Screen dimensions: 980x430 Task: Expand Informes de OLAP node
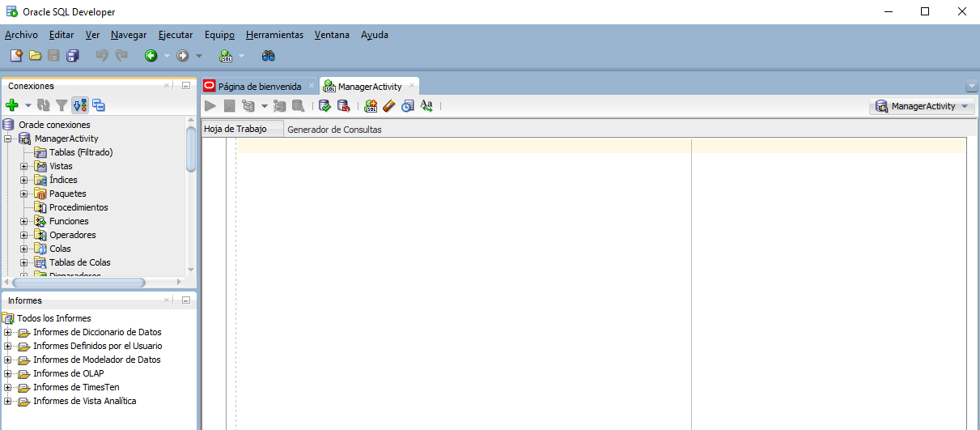click(8, 373)
